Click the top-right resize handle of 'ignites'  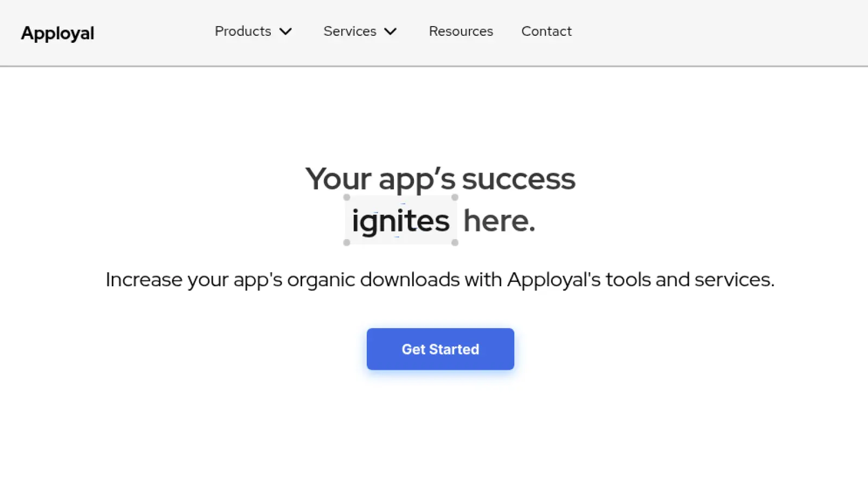click(455, 197)
